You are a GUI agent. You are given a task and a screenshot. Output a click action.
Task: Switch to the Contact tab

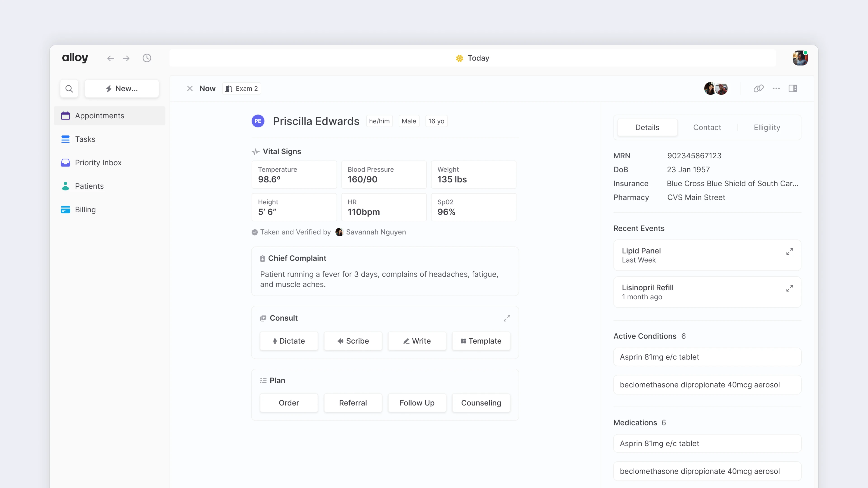707,127
